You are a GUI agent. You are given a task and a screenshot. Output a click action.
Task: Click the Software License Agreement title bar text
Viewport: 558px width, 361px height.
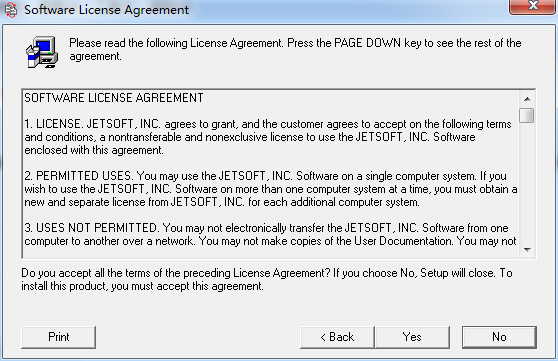tap(106, 10)
